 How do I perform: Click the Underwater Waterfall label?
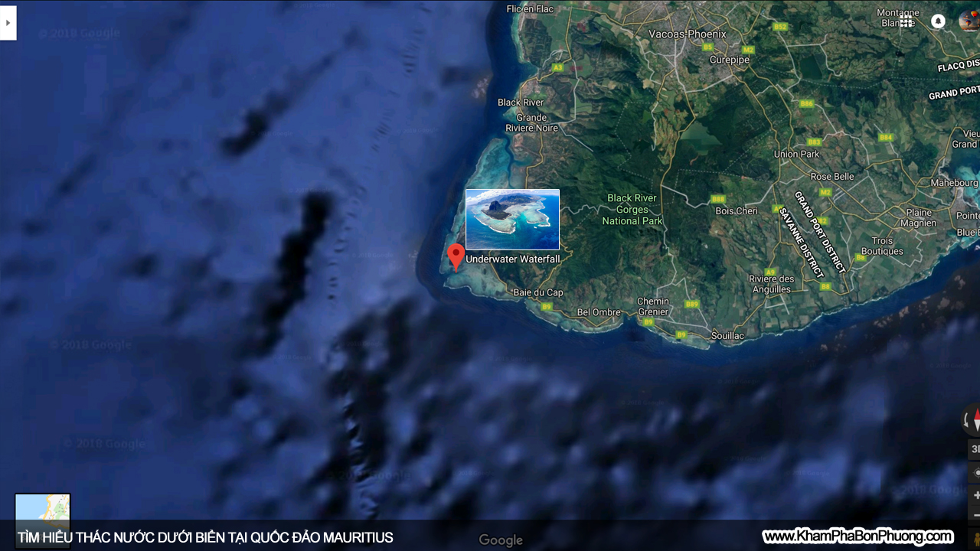click(x=513, y=259)
